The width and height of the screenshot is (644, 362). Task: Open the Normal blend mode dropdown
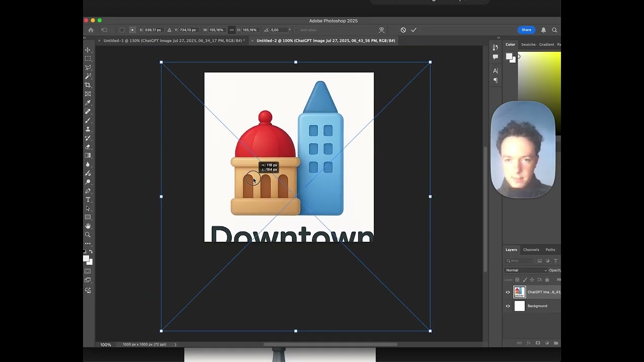pos(526,270)
